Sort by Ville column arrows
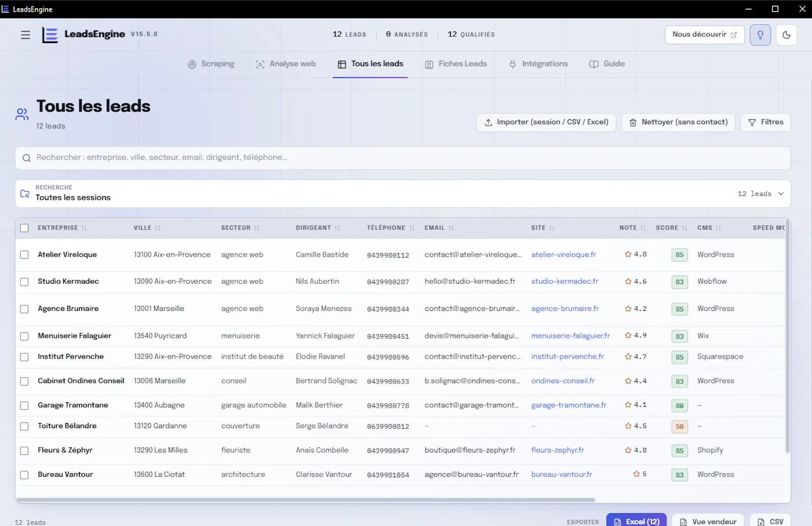812x526 pixels. pos(158,228)
